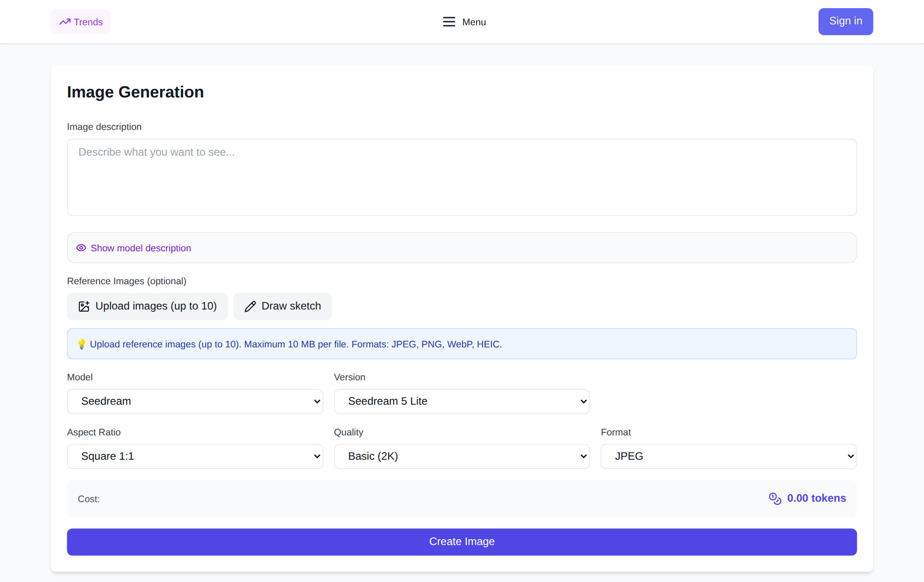
Task: Open the Format dropdown showing JPEG
Action: (729, 456)
